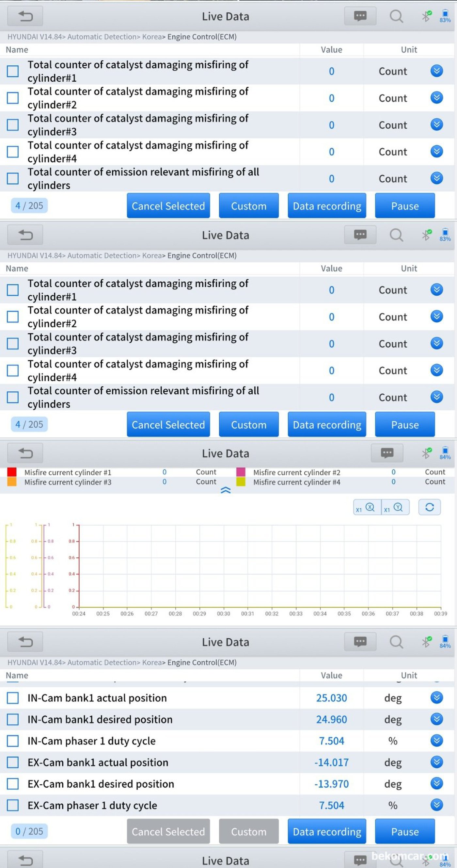The width and height of the screenshot is (457, 868).
Task: Select the EX-Cam phaser 1 duty cycle checkbox
Action: (x=13, y=805)
